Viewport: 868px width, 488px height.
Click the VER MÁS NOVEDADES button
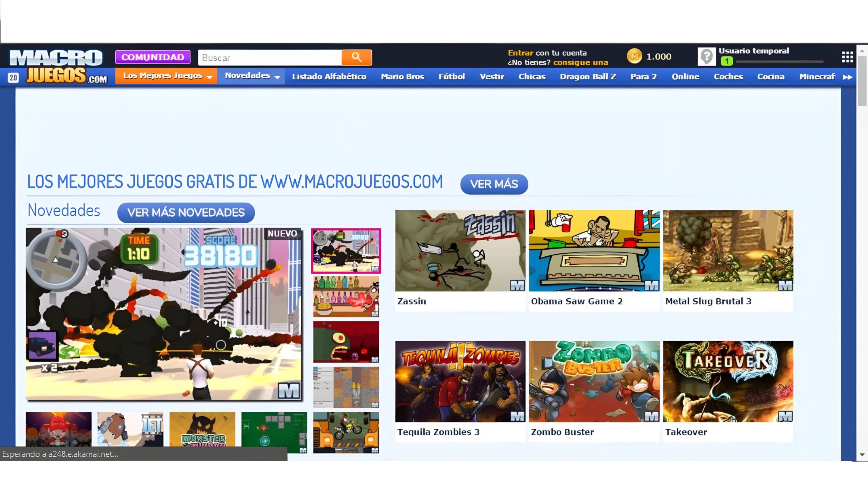pyautogui.click(x=186, y=212)
